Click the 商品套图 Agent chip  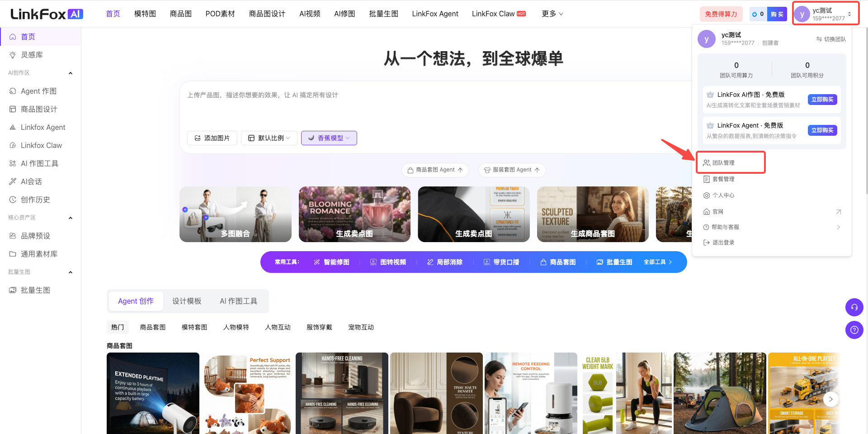pyautogui.click(x=435, y=170)
